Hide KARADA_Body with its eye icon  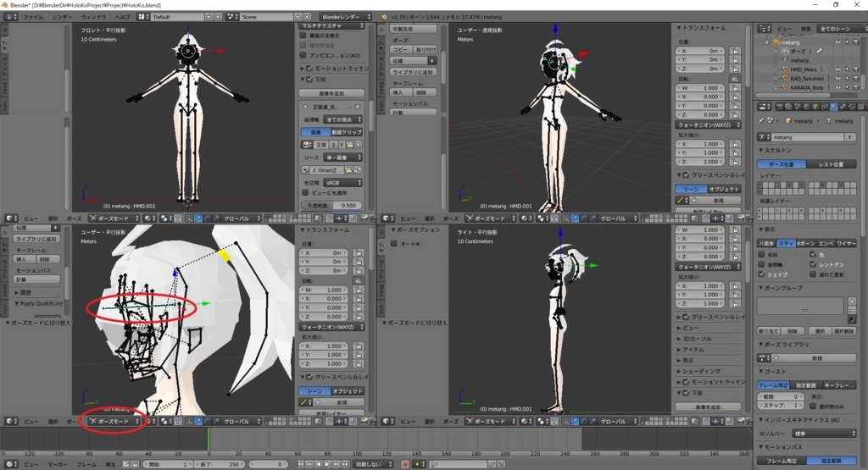point(838,87)
